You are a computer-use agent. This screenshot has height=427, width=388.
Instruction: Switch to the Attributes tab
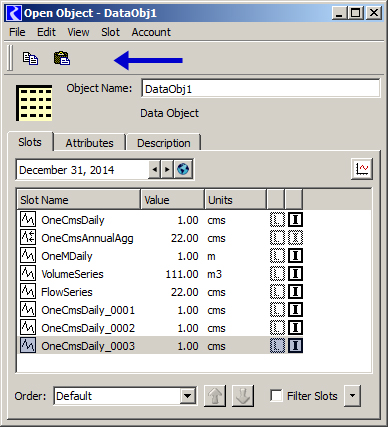click(89, 143)
